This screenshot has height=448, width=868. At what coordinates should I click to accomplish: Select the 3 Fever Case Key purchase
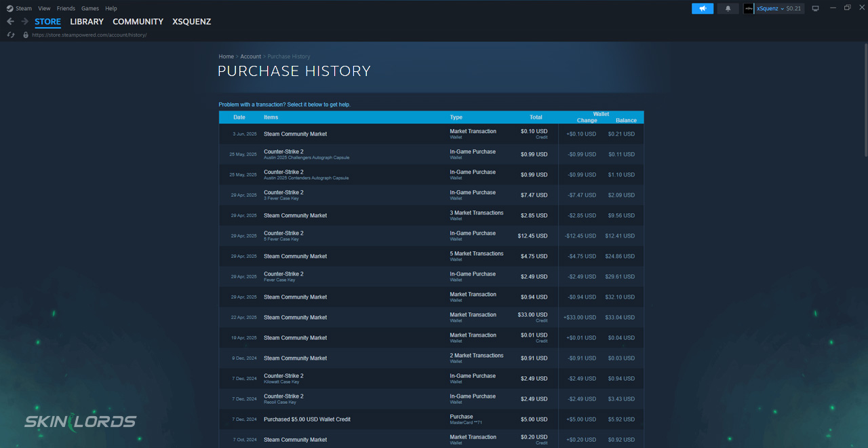pos(431,195)
